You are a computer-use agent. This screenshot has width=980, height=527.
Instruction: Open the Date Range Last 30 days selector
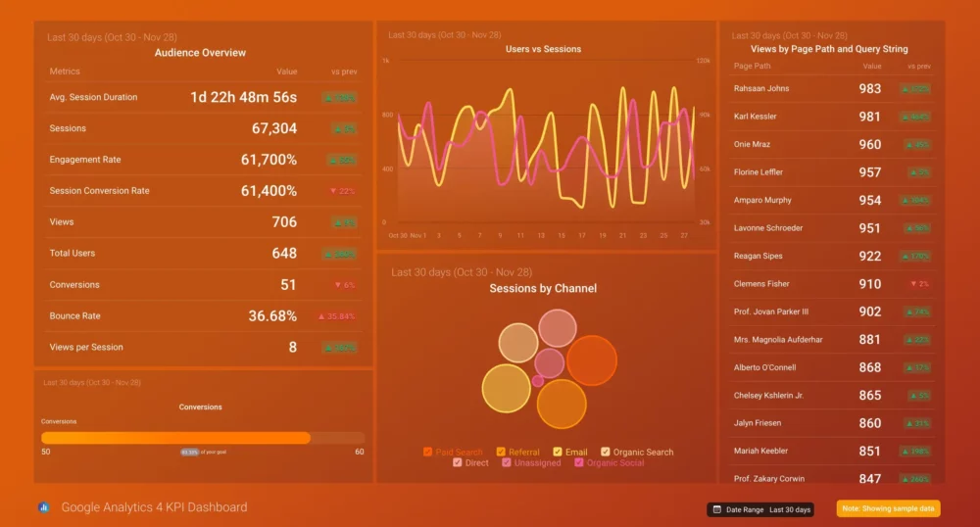760,509
